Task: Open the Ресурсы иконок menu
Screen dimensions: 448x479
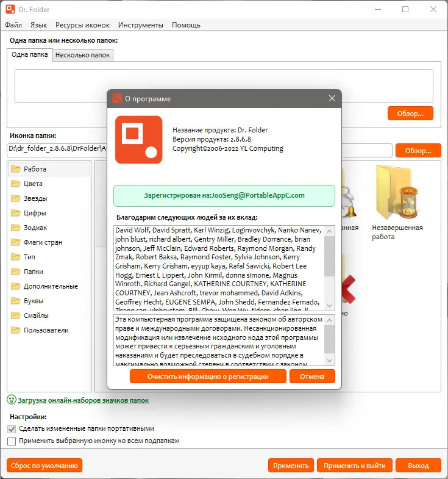Action: tap(82, 25)
